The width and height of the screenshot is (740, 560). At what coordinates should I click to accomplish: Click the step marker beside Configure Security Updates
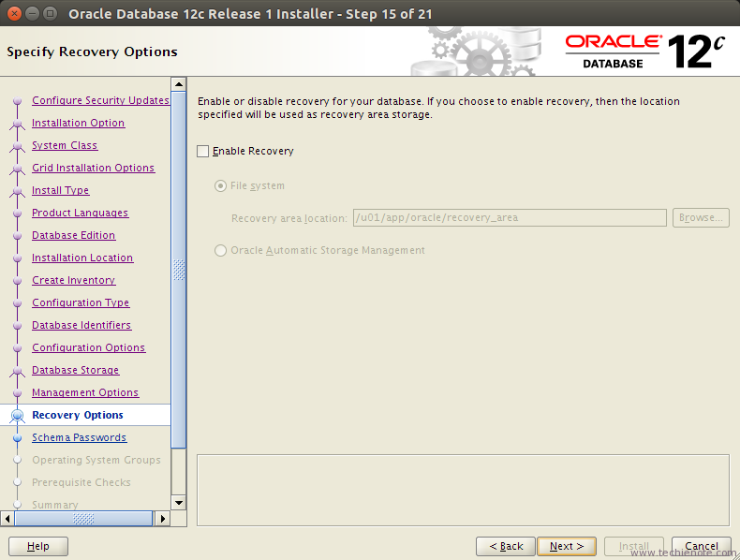pos(18,100)
